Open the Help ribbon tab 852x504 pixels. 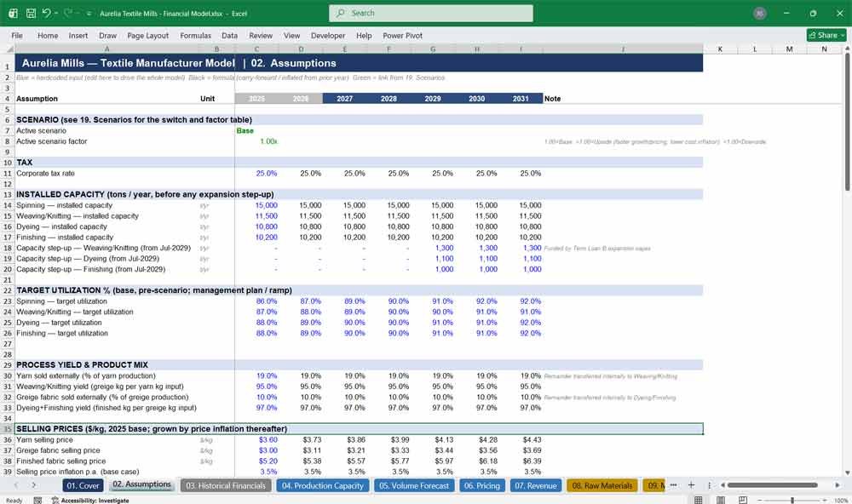[x=364, y=35]
